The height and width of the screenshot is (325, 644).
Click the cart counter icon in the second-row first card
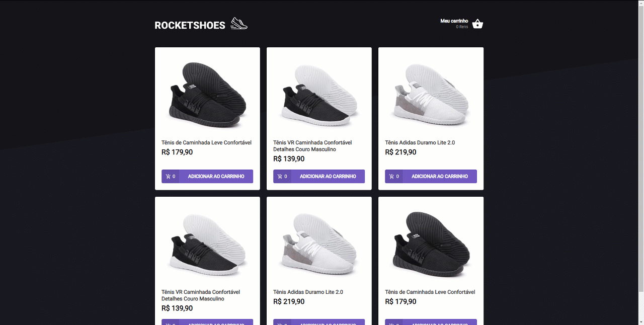click(x=171, y=322)
